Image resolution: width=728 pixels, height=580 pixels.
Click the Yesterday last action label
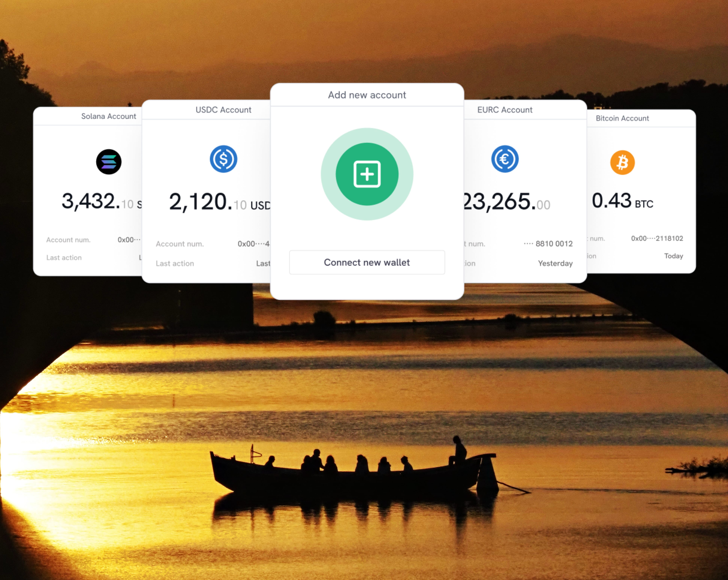pos(555,263)
